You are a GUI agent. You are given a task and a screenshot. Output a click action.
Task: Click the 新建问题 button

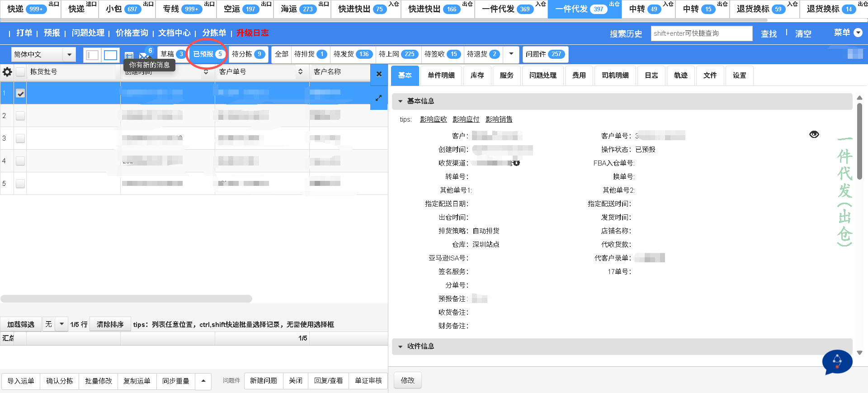(x=264, y=381)
